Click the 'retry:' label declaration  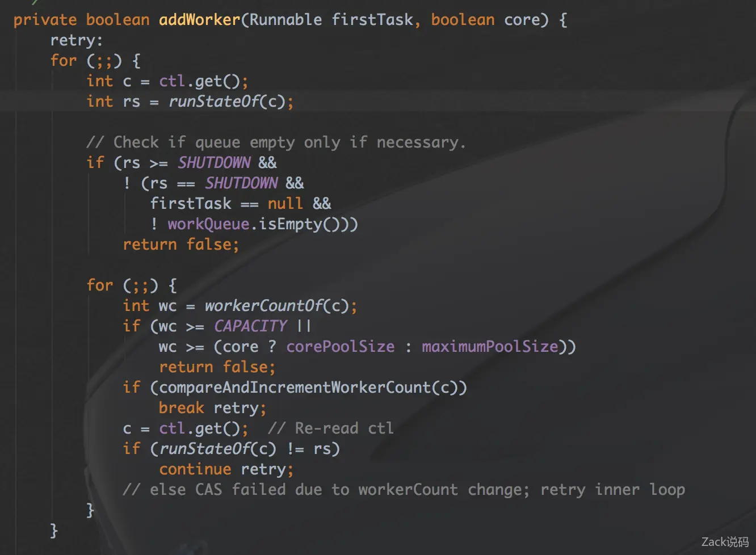tap(77, 41)
